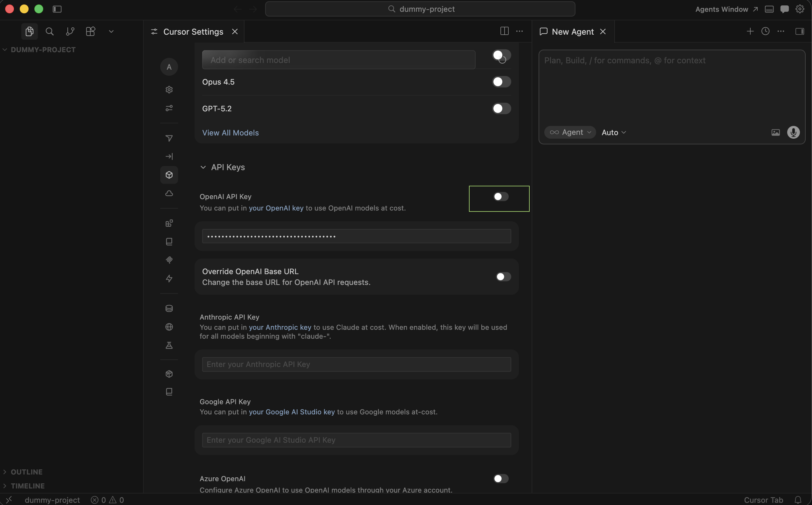This screenshot has height=505, width=812.
Task: Enable the Opus 4.5 model toggle
Action: click(x=501, y=82)
